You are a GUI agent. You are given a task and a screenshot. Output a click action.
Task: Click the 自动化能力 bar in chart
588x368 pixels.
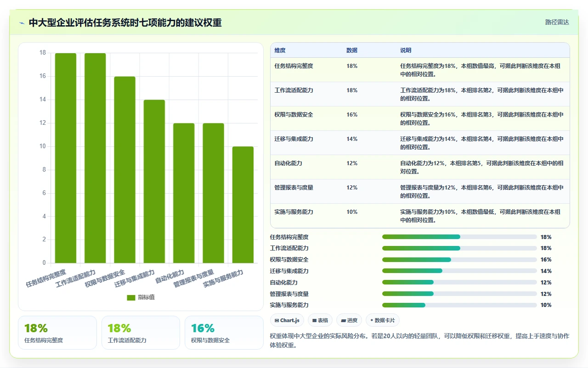point(184,193)
